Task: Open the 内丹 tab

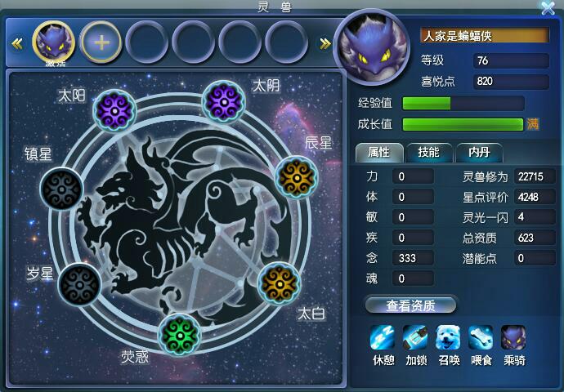Action: 479,153
